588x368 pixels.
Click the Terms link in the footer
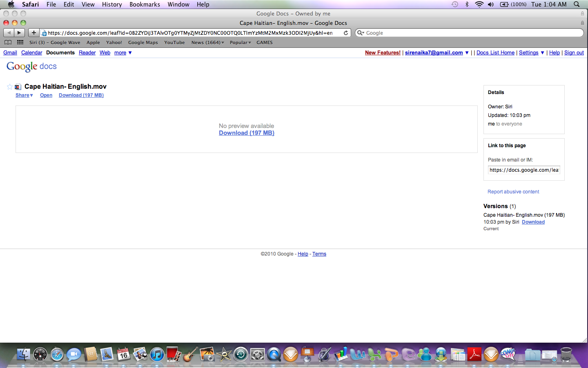[x=319, y=254]
